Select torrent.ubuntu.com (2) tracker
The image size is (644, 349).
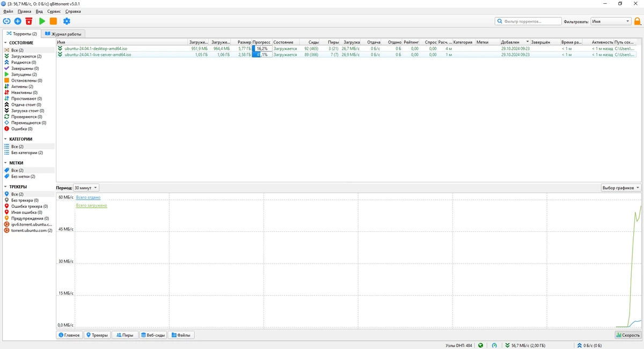pos(32,230)
